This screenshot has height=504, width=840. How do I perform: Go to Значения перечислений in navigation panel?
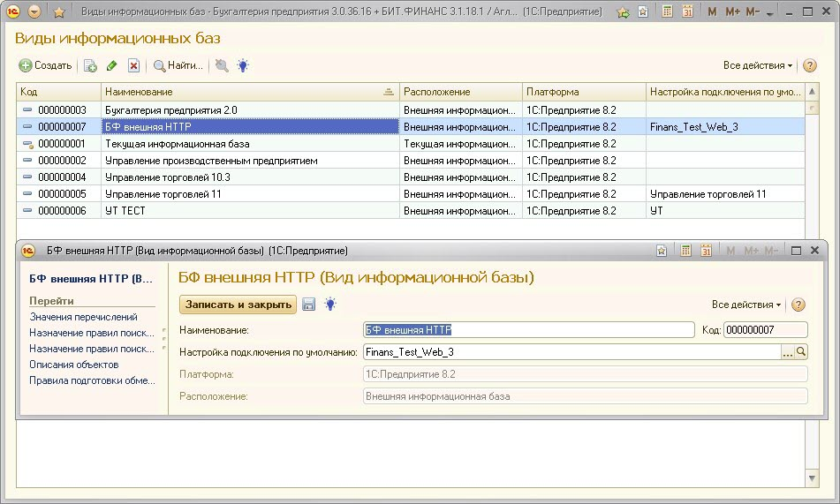pyautogui.click(x=83, y=317)
